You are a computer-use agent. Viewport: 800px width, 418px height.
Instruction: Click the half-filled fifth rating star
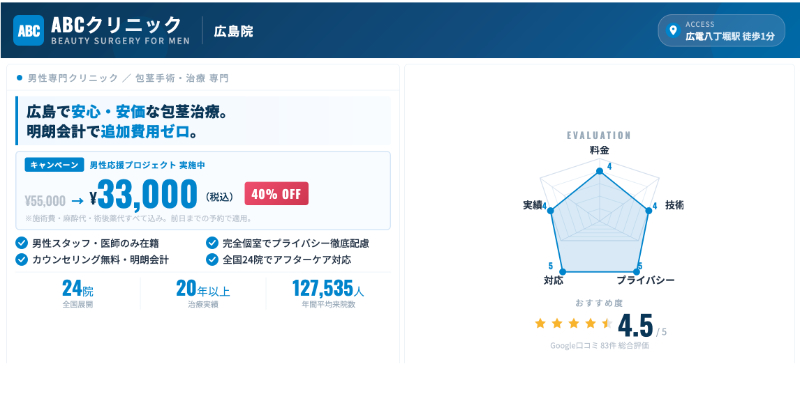point(606,323)
